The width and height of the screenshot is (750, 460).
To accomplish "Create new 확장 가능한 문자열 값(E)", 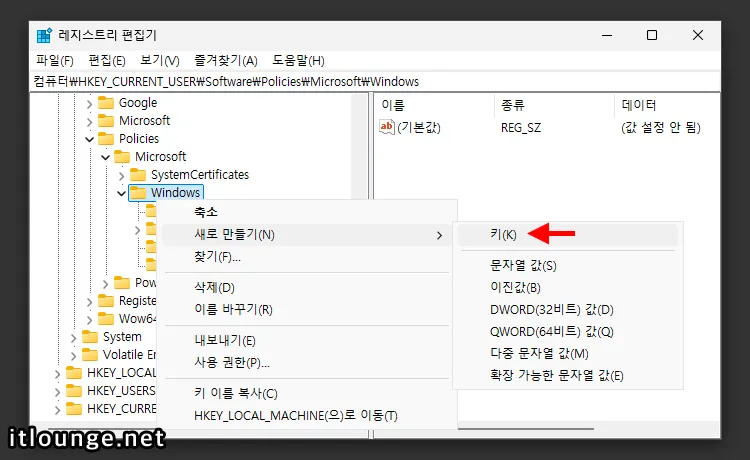I will (568, 375).
